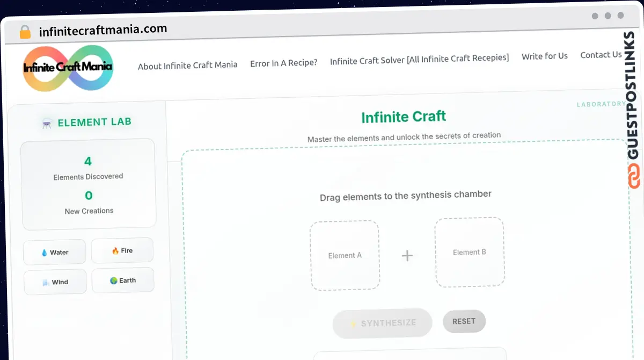Click the New Creations count

(x=89, y=196)
